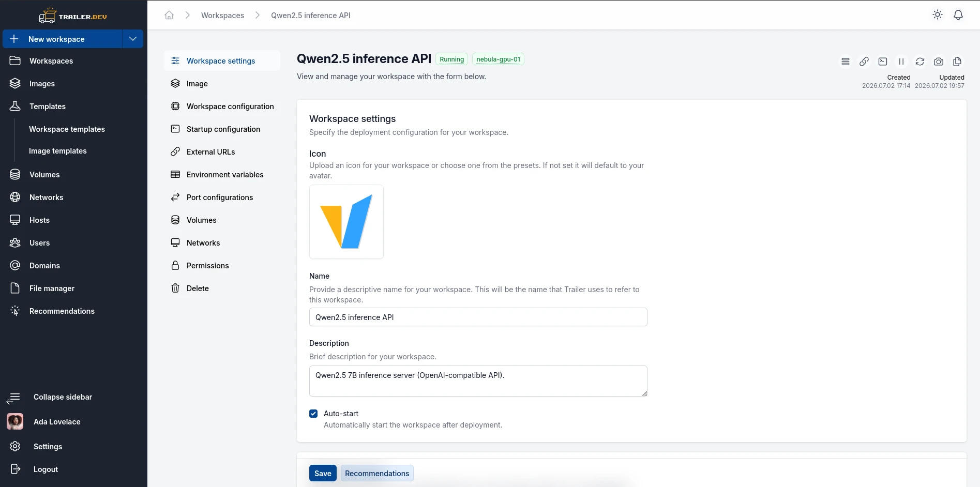The image size is (980, 487).
Task: Select Workspace configuration tab
Action: point(222,106)
